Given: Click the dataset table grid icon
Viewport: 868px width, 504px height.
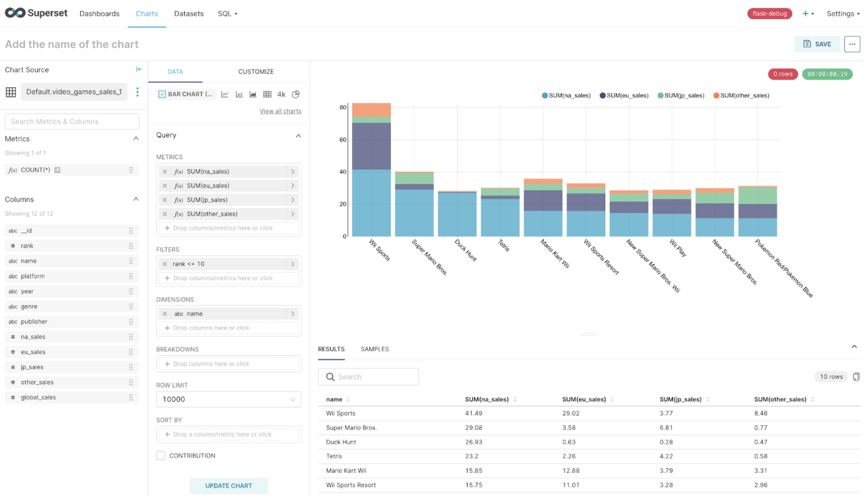Looking at the screenshot, I should 11,92.
